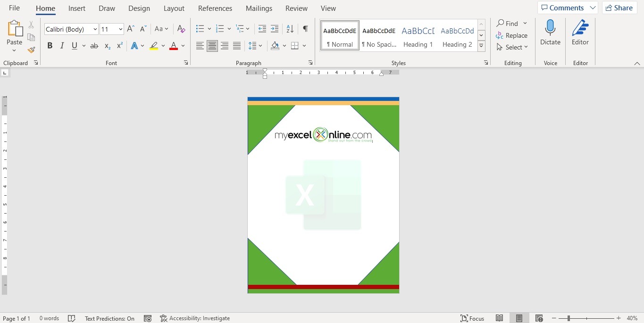Apply superscript formatting
This screenshot has height=323, width=644.
click(120, 46)
